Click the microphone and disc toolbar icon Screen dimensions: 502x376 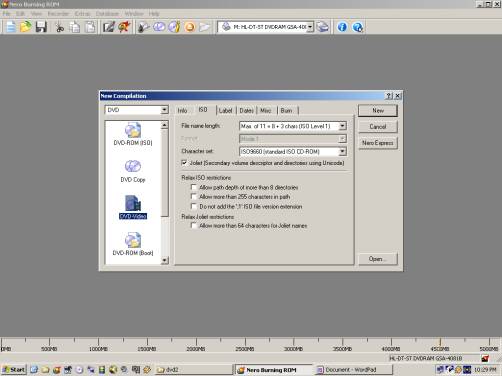(143, 27)
